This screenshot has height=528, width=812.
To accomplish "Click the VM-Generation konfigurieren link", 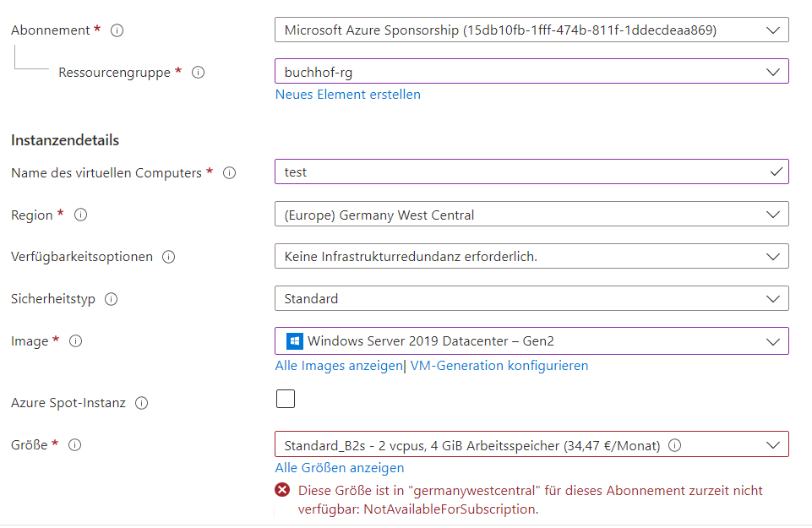I will click(x=499, y=366).
